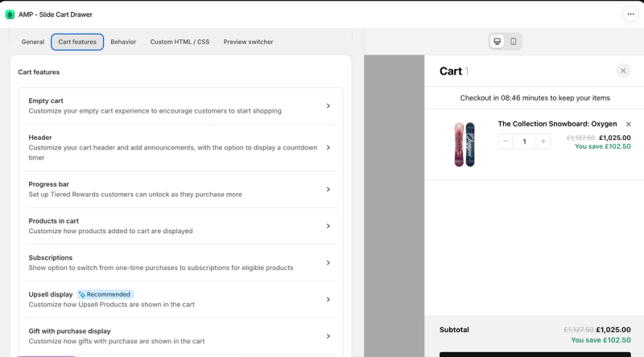
Task: Click item's 'You save £102.50' text
Action: 602,146
